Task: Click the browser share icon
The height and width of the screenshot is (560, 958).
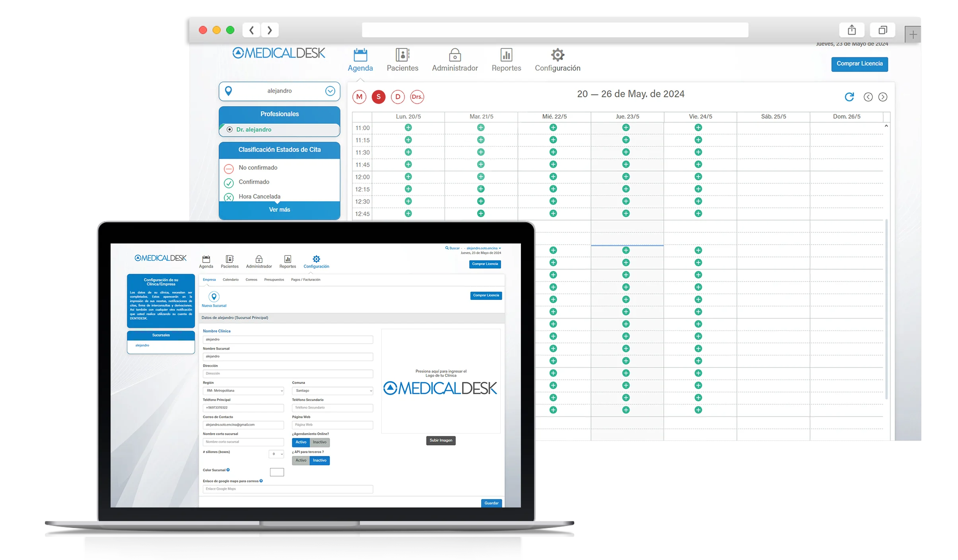Action: point(851,30)
